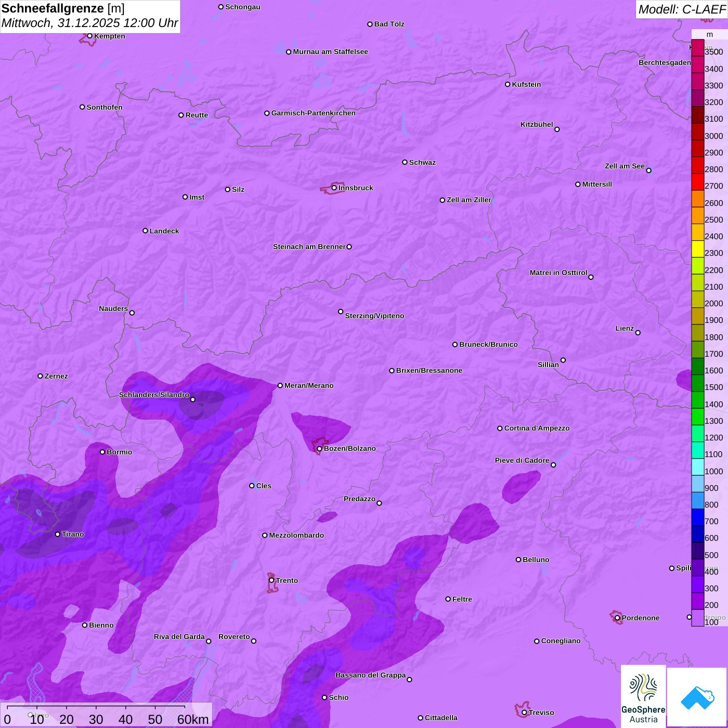728x728 pixels.
Task: Select the pure blue legend swatch near 700
Action: pyautogui.click(x=698, y=517)
